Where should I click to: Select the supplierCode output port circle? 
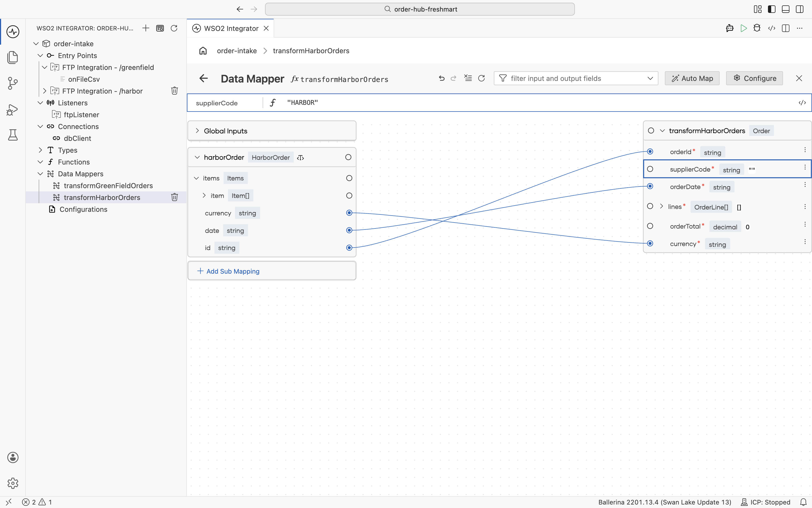[650, 169]
